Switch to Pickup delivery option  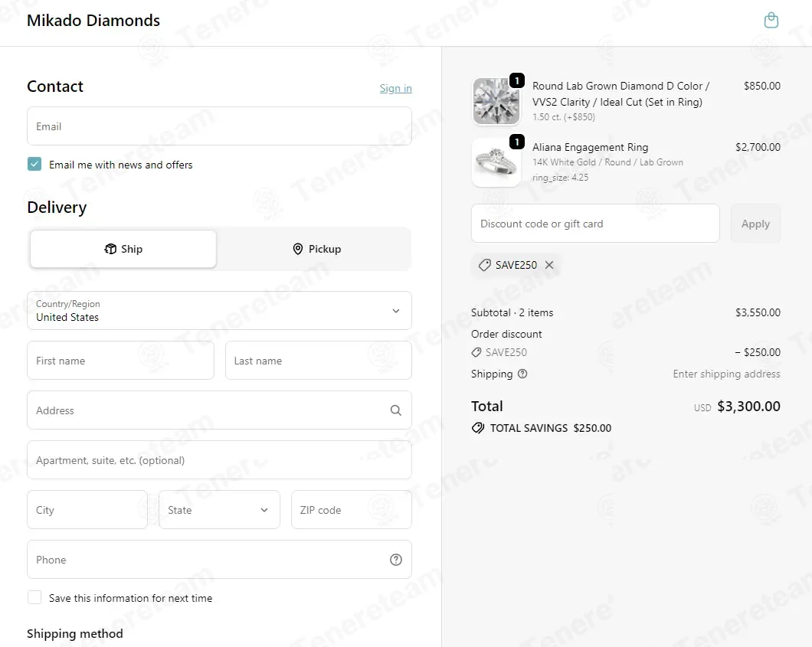tap(316, 249)
